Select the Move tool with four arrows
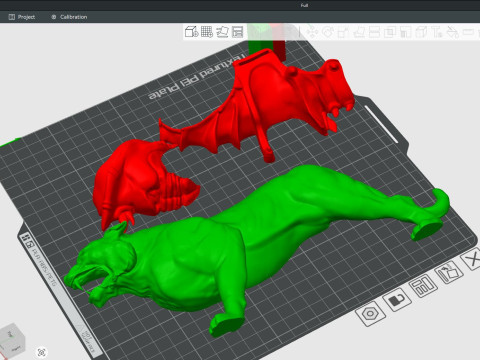This screenshot has height=360, width=480. pos(312,32)
